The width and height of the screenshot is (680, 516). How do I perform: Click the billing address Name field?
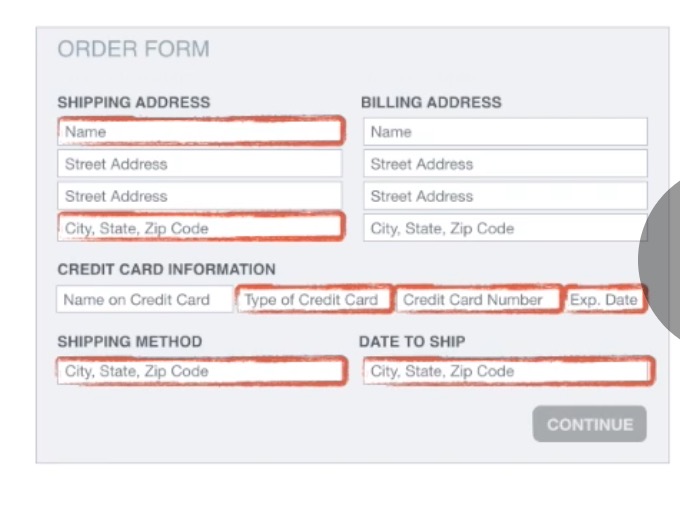505,132
